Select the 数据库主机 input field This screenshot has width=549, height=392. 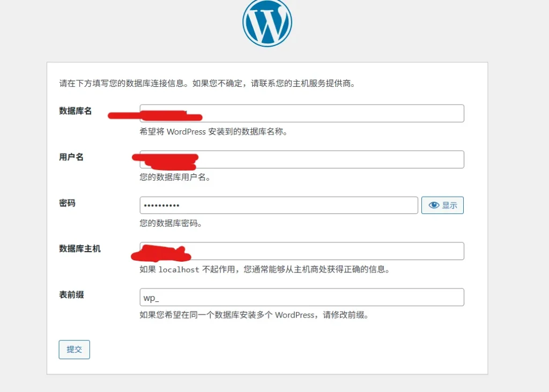(302, 251)
